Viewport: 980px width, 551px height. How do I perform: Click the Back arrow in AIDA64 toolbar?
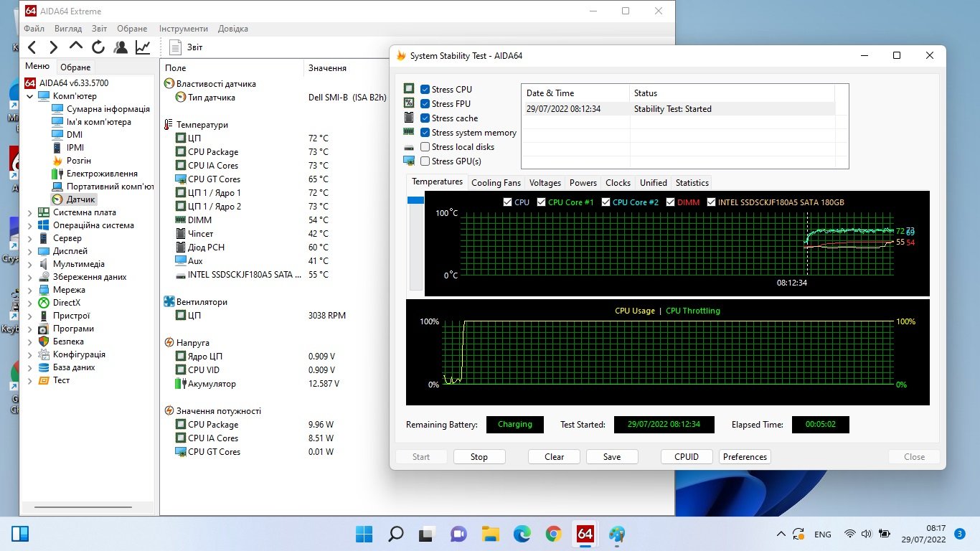pos(32,47)
